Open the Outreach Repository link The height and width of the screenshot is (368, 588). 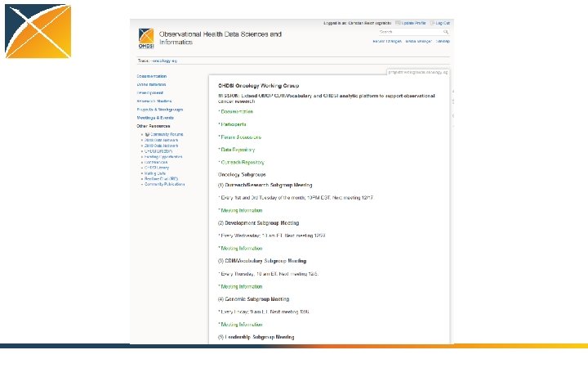(x=243, y=162)
